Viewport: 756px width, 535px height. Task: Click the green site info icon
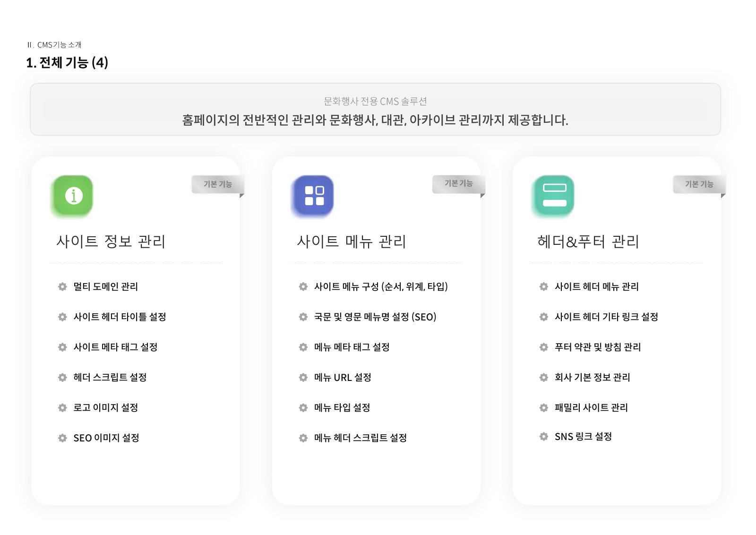click(72, 196)
